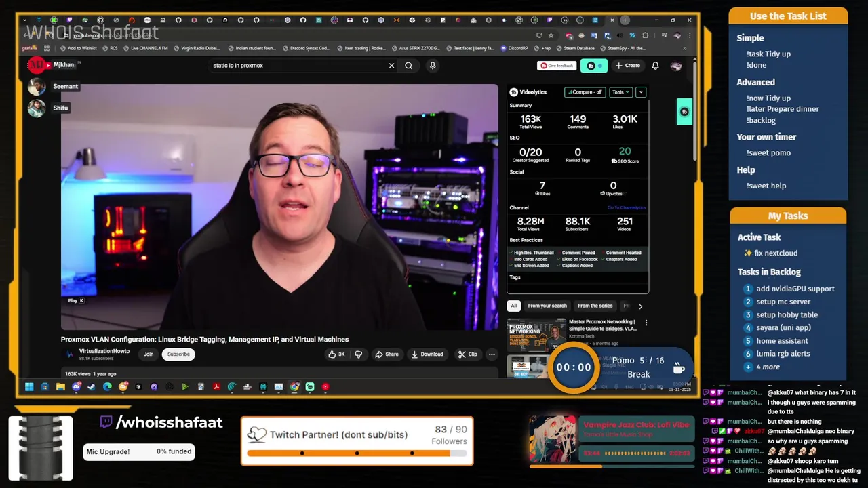Click the YouTube search magnifier icon
This screenshot has width=868, height=488.
(x=409, y=66)
